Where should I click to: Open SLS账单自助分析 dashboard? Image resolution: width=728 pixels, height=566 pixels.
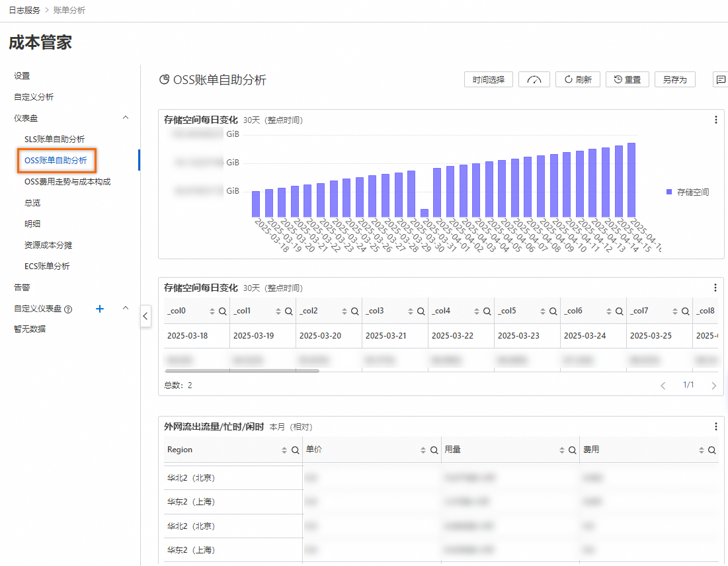click(x=54, y=139)
